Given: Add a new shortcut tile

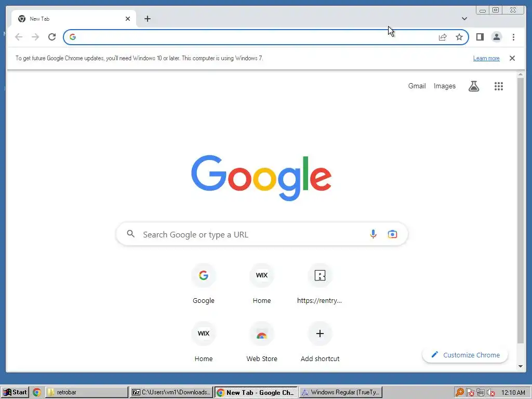Looking at the screenshot, I should coord(320,342).
